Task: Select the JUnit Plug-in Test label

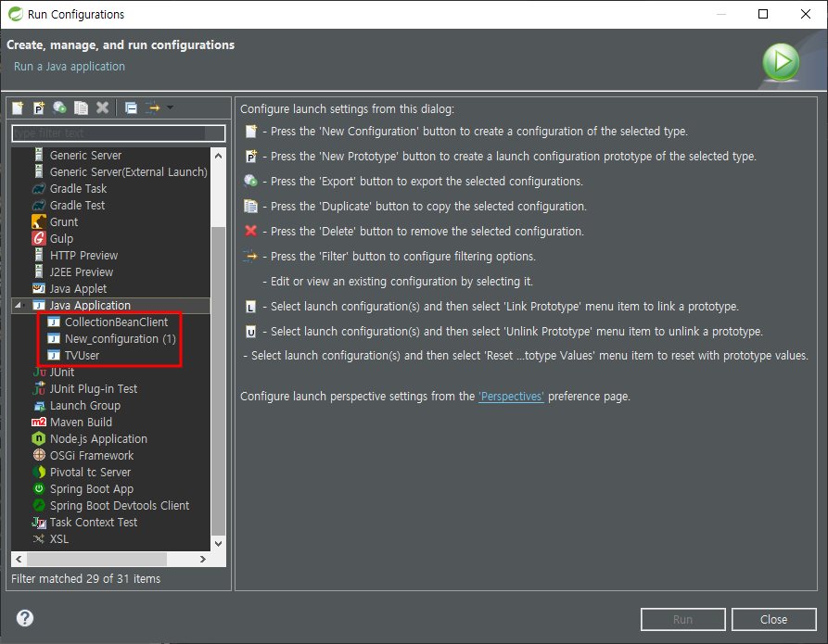Action: tap(94, 389)
